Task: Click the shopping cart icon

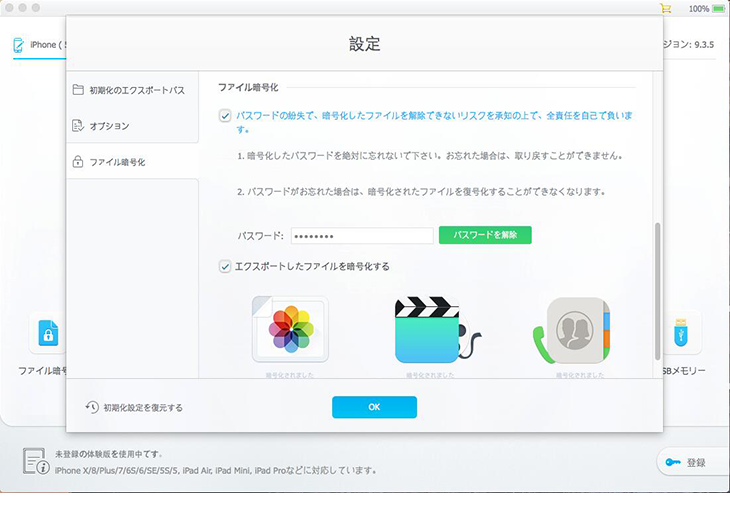Action: (666, 8)
